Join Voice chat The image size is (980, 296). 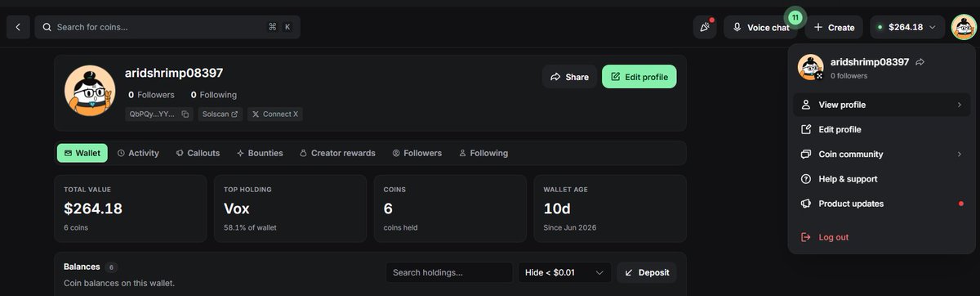pyautogui.click(x=760, y=27)
